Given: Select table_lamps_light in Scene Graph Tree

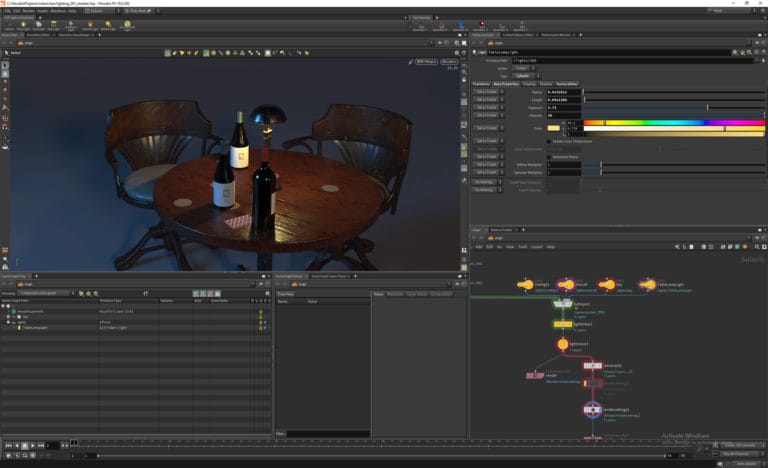Looking at the screenshot, I should click(36, 327).
